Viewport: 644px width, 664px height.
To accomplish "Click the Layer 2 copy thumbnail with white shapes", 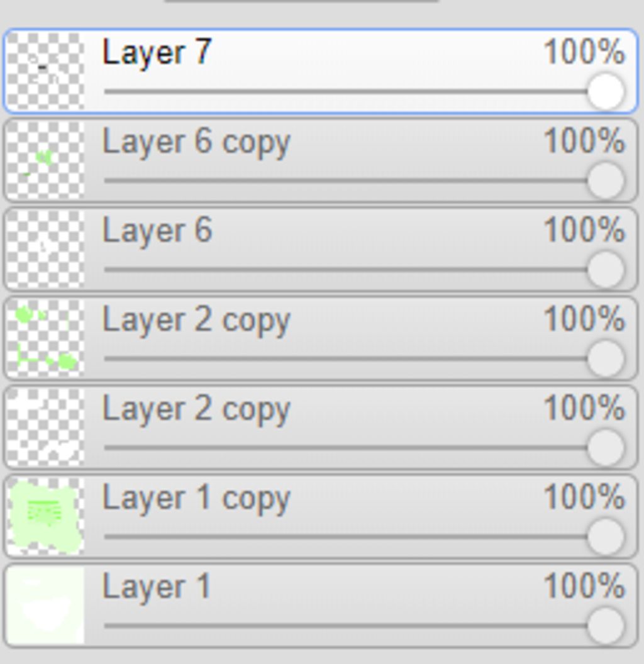I will 46,427.
